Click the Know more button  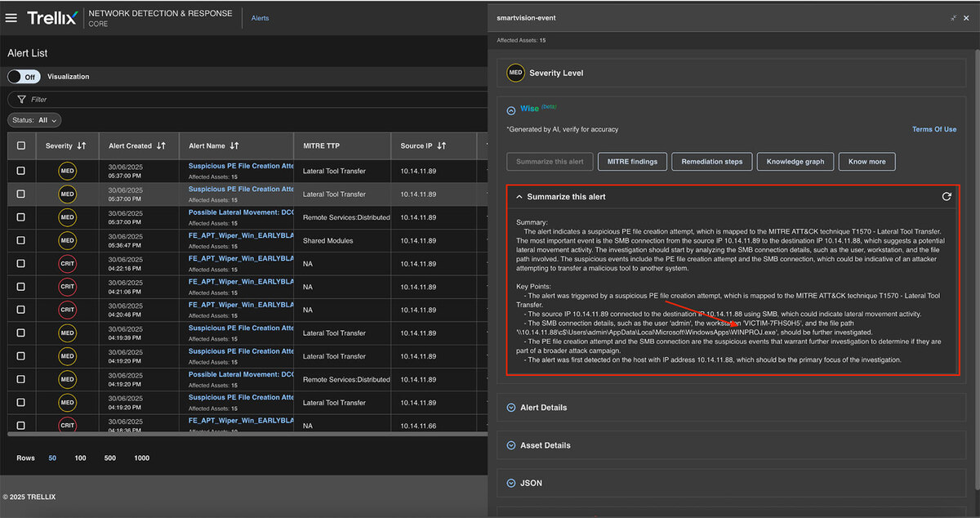[x=867, y=162]
